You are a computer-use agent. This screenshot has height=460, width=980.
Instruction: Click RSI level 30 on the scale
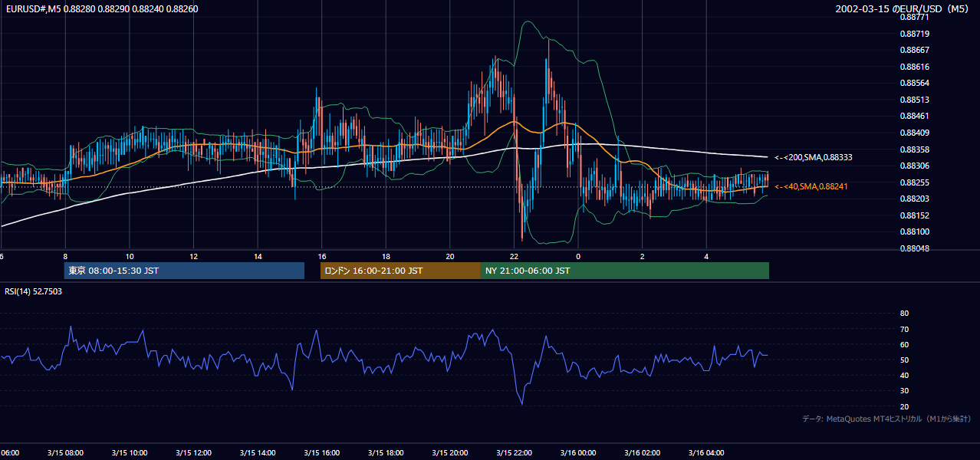pos(904,391)
